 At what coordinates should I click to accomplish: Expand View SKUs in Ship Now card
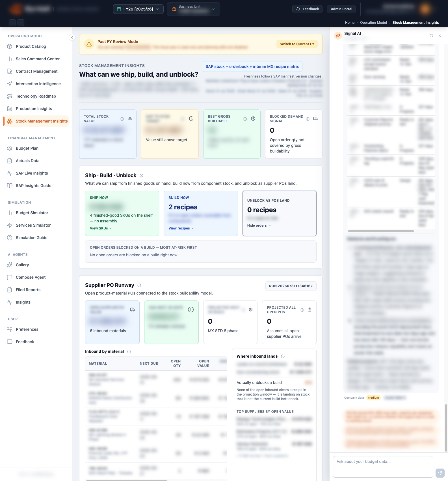(101, 228)
